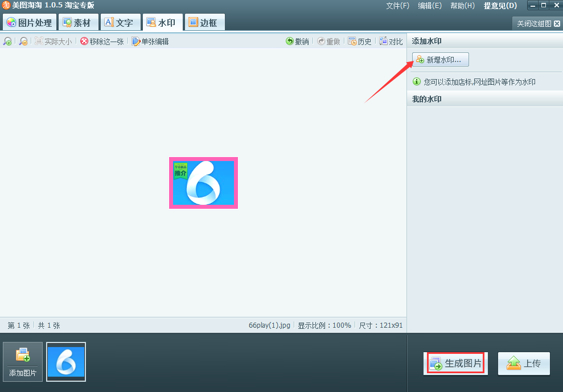Click the orange 淘 app logo icon
Image resolution: width=563 pixels, height=392 pixels.
pyautogui.click(x=6, y=5)
